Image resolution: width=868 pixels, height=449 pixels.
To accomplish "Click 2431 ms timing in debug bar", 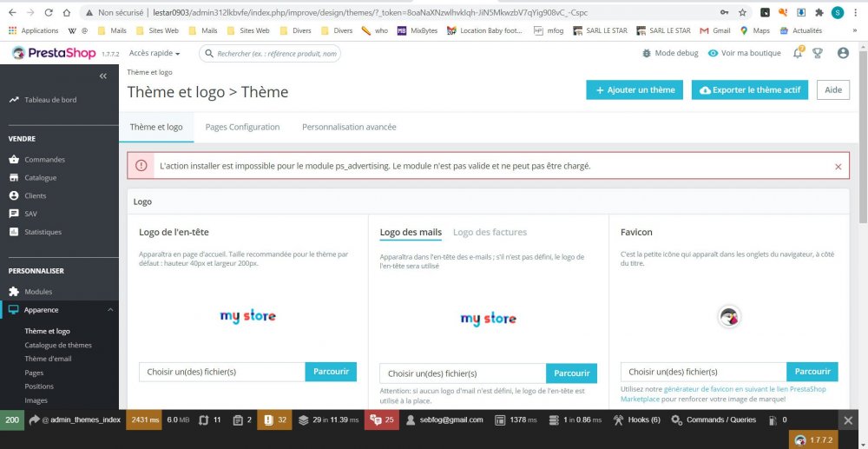I will click(144, 419).
